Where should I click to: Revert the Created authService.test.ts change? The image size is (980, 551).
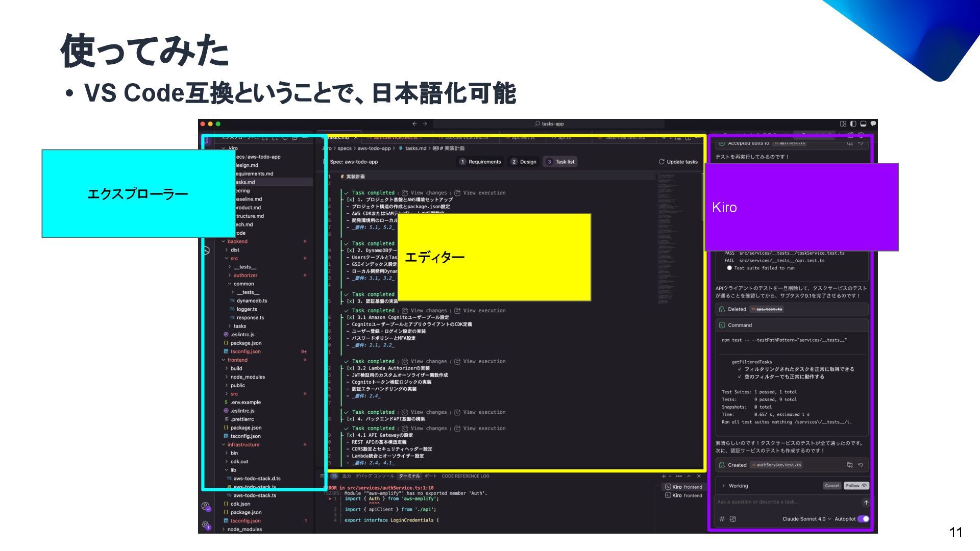coord(861,465)
